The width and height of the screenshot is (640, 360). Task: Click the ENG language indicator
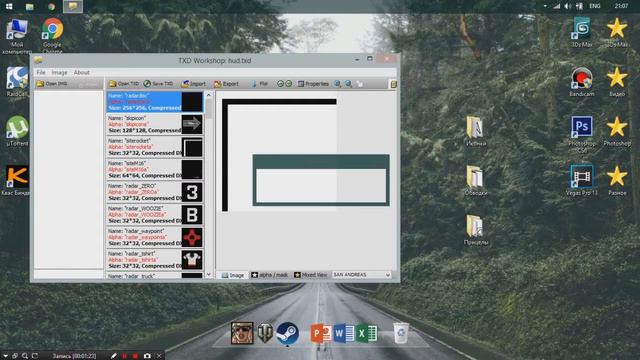tap(595, 6)
